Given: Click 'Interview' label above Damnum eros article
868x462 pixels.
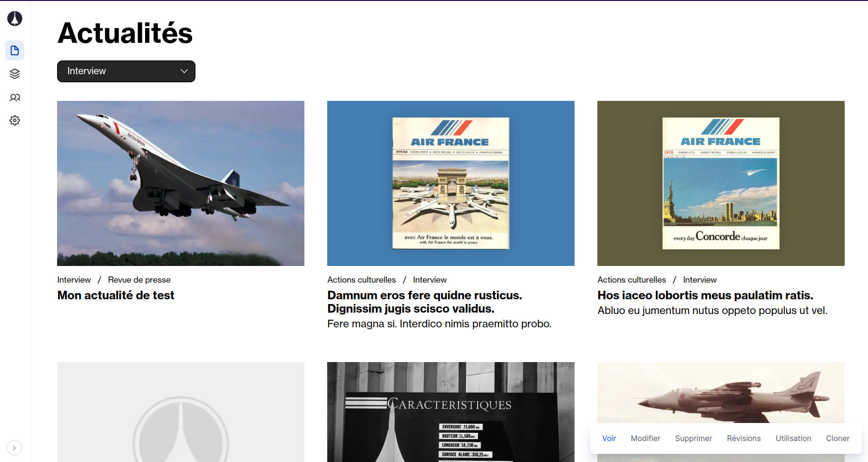Looking at the screenshot, I should (x=429, y=280).
